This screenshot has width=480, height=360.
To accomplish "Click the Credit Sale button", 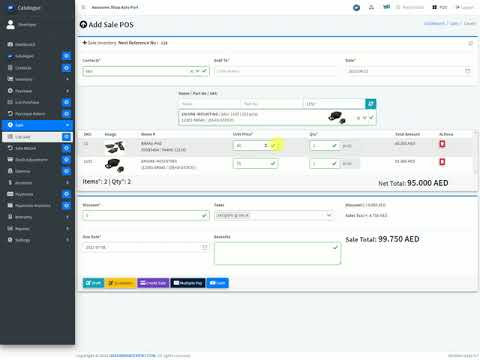I will pos(153,283).
